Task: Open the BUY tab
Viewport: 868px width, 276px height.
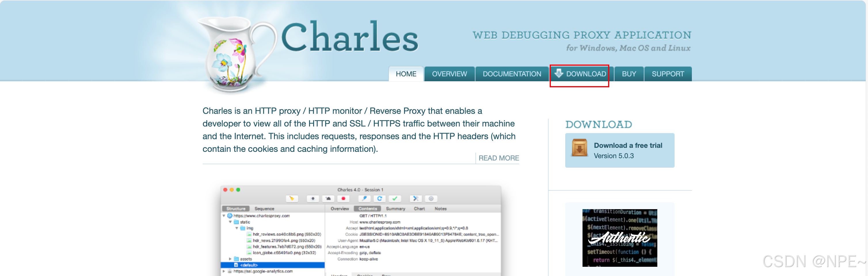Action: [x=629, y=74]
